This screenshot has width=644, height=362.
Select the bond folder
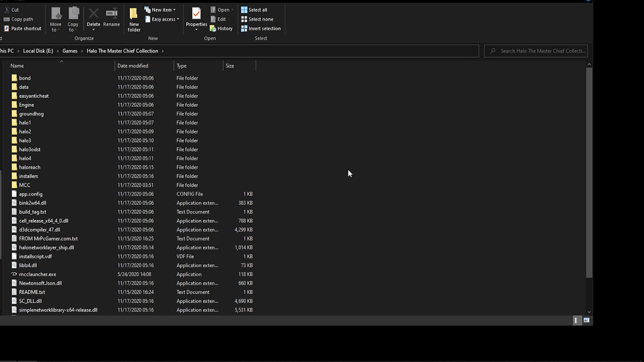[x=25, y=78]
